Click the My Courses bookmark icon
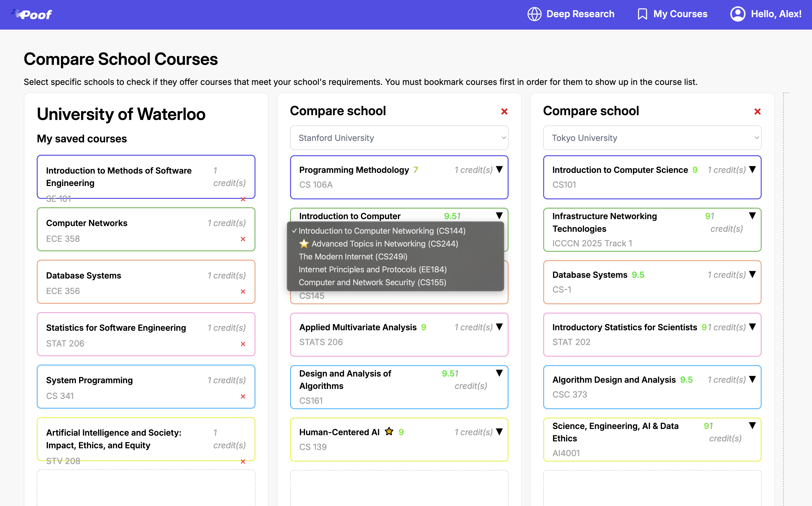 (x=642, y=14)
